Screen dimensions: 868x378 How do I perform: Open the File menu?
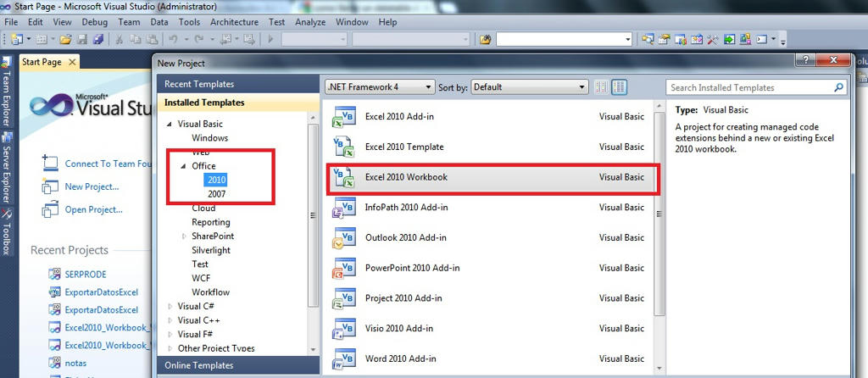click(11, 22)
